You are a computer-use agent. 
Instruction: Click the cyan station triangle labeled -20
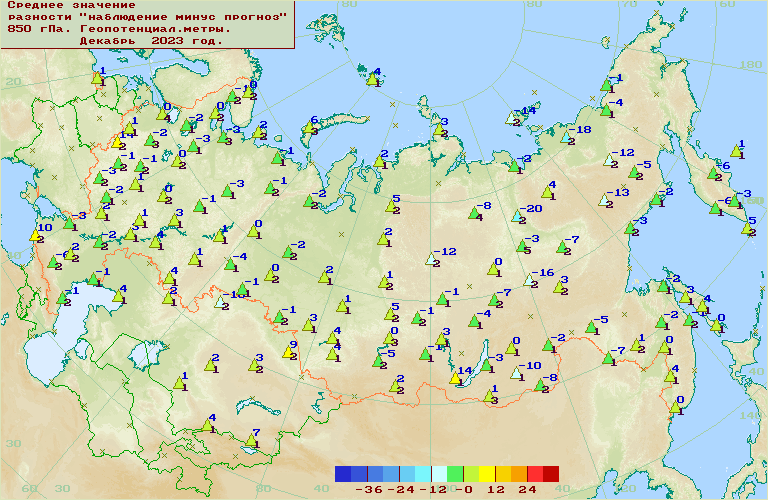(x=517, y=215)
